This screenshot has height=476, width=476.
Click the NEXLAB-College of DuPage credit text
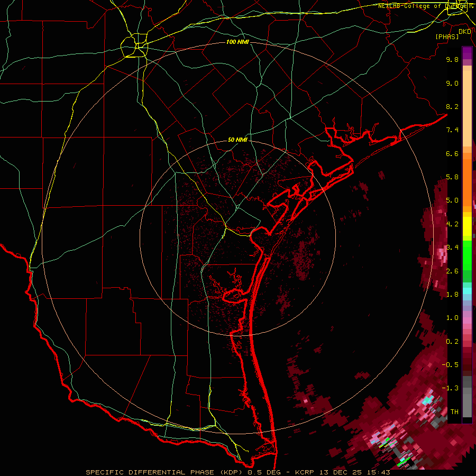click(x=425, y=6)
